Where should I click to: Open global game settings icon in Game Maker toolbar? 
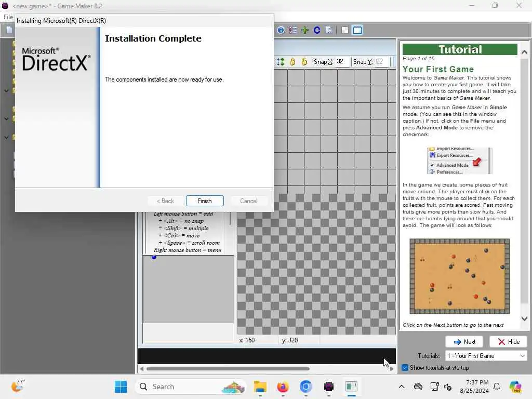[293, 30]
